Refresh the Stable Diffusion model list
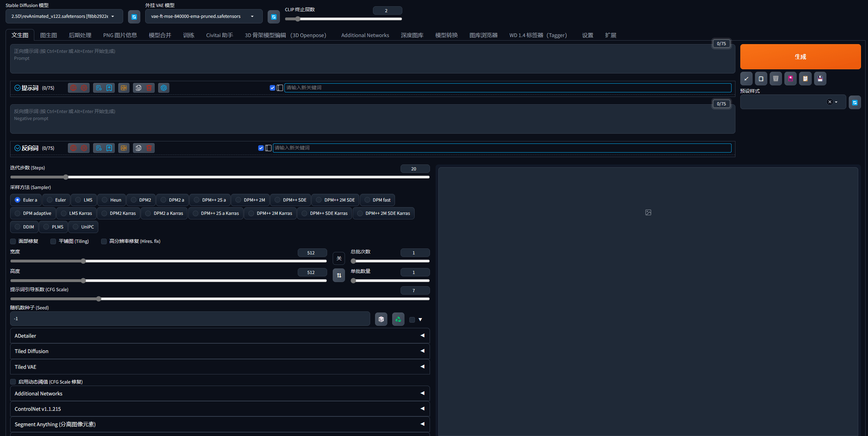868x436 pixels. [134, 17]
